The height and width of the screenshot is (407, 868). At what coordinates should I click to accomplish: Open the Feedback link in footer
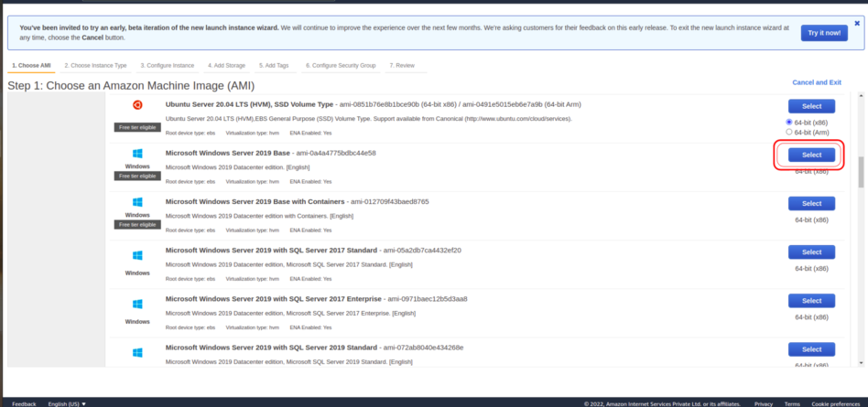pos(24,404)
